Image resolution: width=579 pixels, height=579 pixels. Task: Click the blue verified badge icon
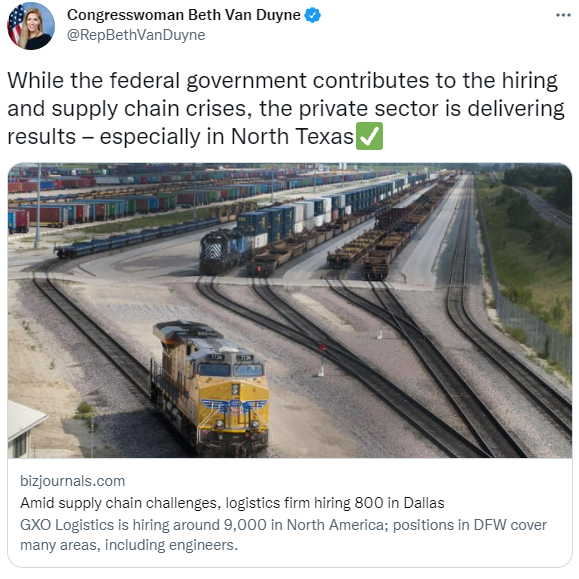[313, 15]
